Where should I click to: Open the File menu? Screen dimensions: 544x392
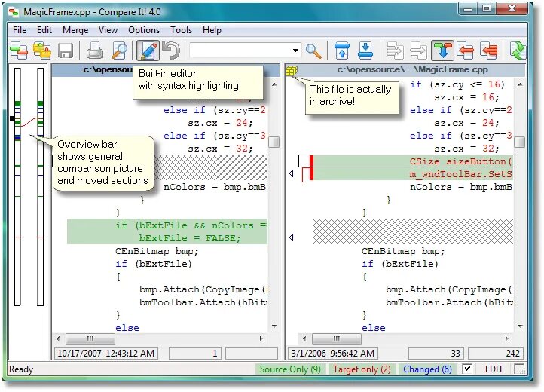point(20,30)
